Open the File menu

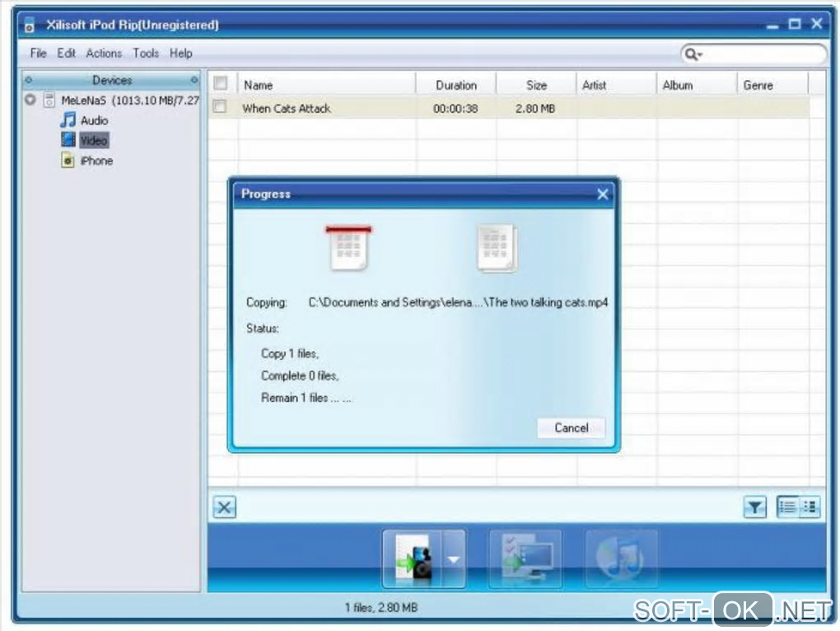pyautogui.click(x=38, y=53)
